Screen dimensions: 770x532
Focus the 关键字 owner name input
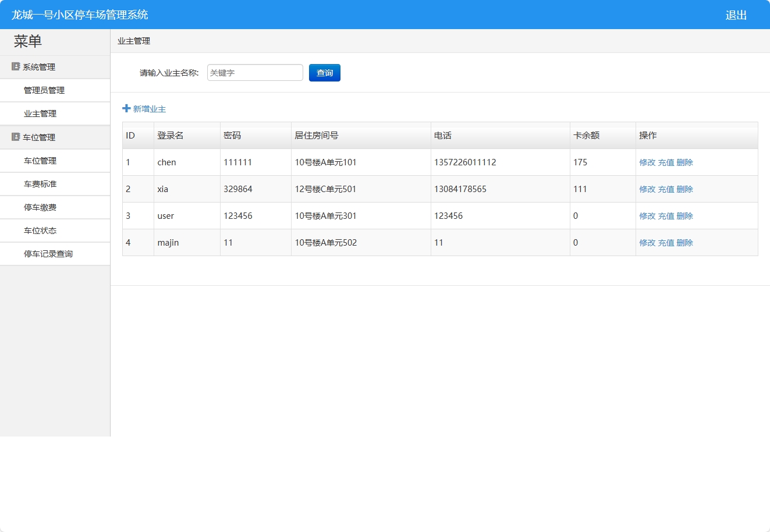point(255,73)
